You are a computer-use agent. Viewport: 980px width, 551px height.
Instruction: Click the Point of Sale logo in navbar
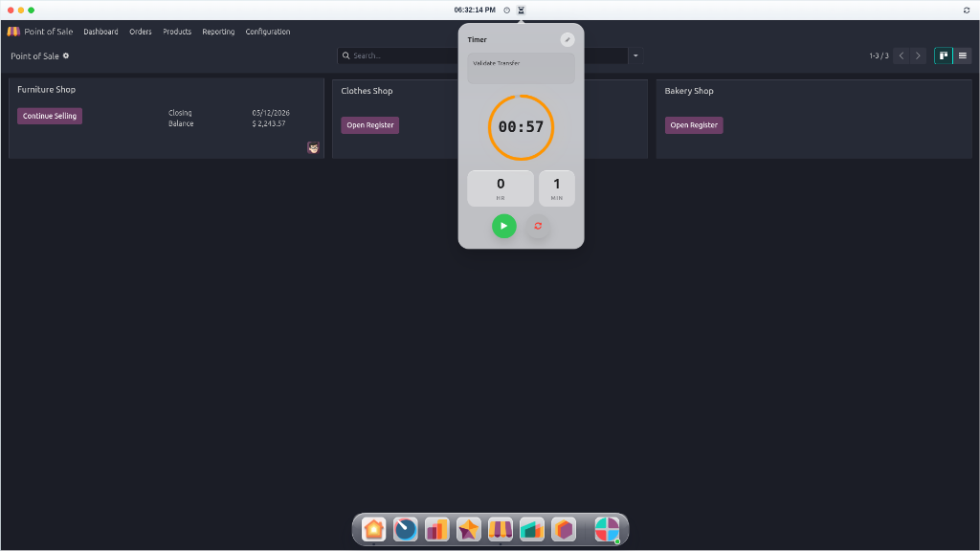tap(13, 32)
